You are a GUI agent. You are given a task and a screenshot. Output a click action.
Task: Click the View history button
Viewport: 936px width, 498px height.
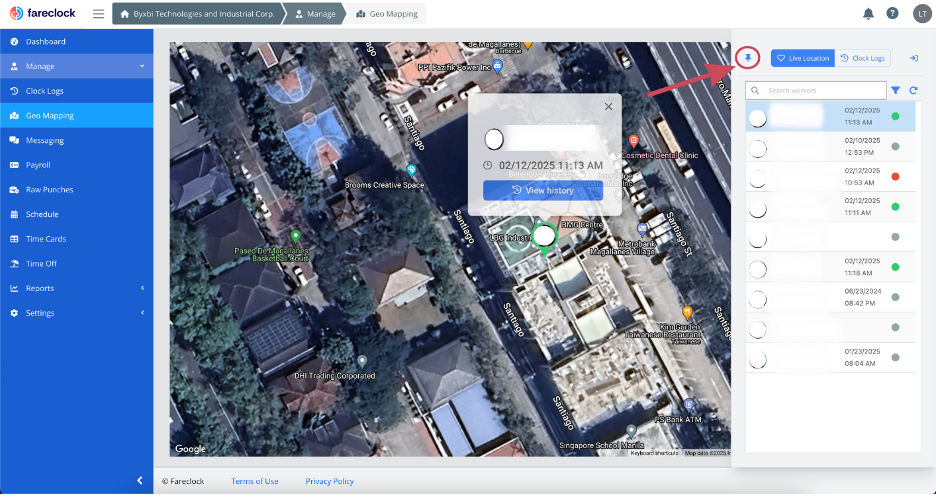(543, 190)
